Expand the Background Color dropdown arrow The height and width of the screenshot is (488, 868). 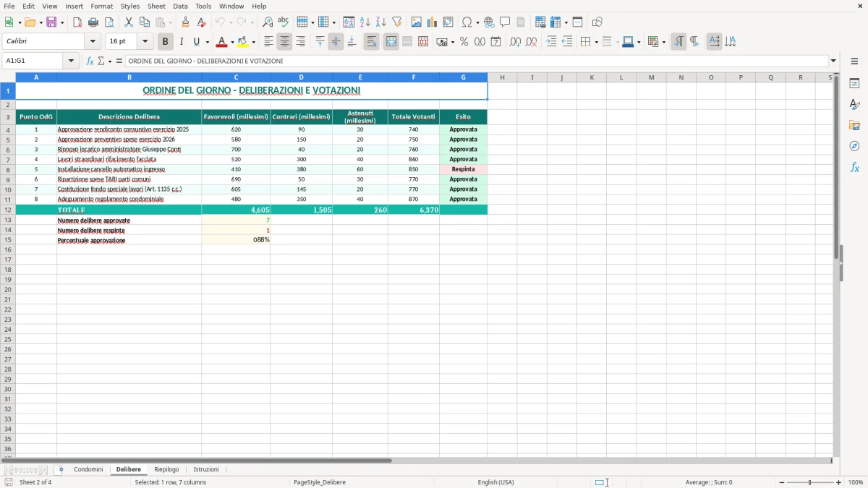pos(253,42)
